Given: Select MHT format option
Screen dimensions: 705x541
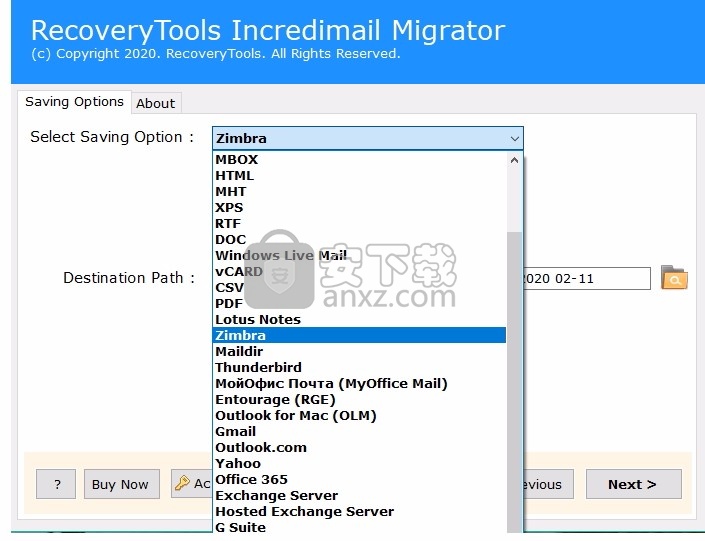Looking at the screenshot, I should click(359, 192).
